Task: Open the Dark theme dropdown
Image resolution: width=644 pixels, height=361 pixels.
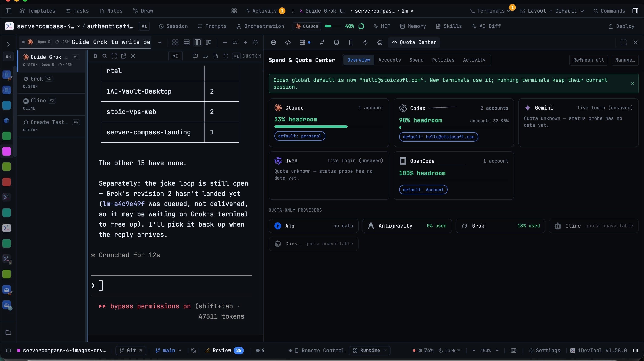Action: 450,351
